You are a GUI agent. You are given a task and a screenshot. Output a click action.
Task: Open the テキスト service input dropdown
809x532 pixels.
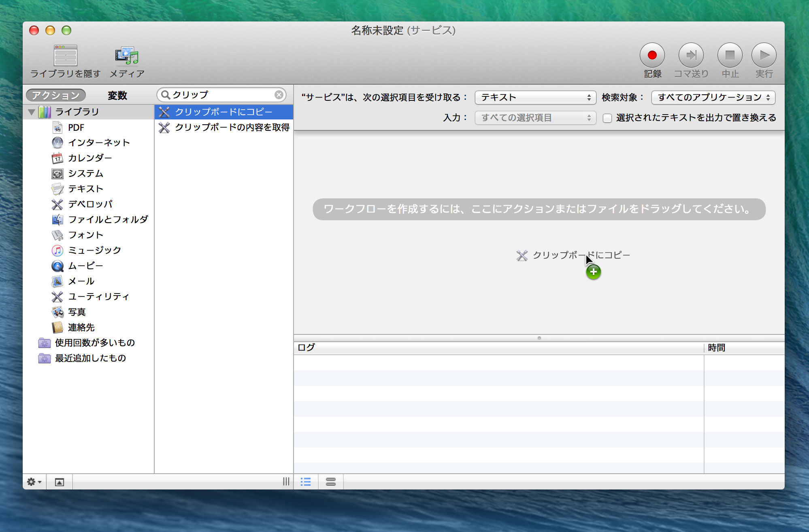pos(535,97)
